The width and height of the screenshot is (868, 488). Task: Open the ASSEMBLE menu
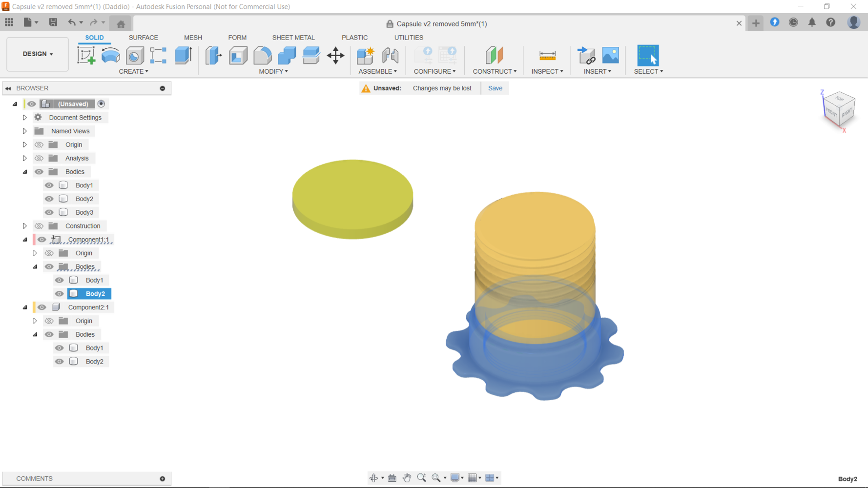[x=378, y=71]
